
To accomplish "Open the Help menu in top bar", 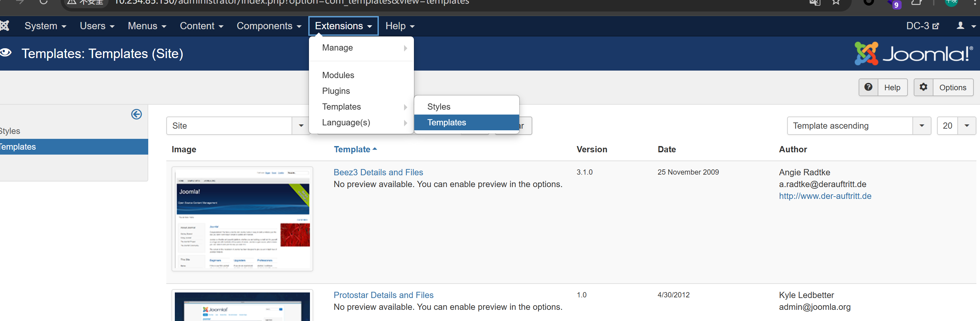I will click(x=400, y=26).
